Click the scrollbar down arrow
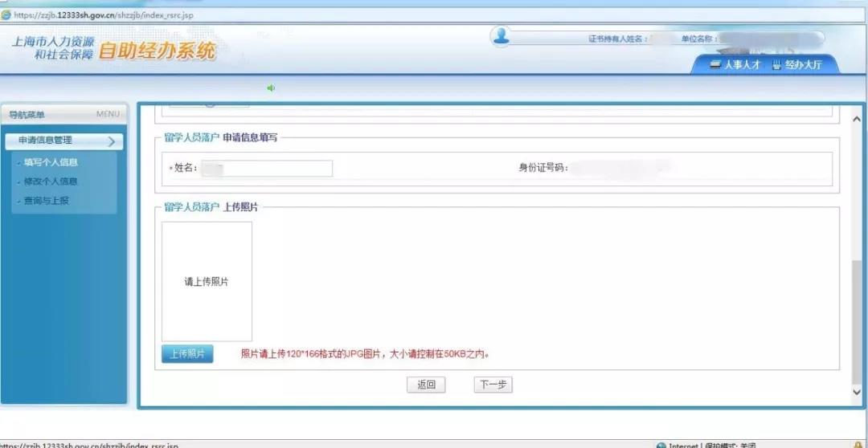The image size is (868, 448). (x=857, y=392)
